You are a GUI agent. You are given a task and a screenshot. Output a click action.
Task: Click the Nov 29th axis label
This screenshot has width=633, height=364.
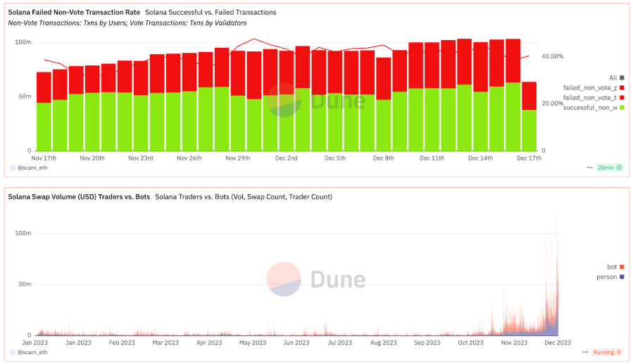click(238, 158)
